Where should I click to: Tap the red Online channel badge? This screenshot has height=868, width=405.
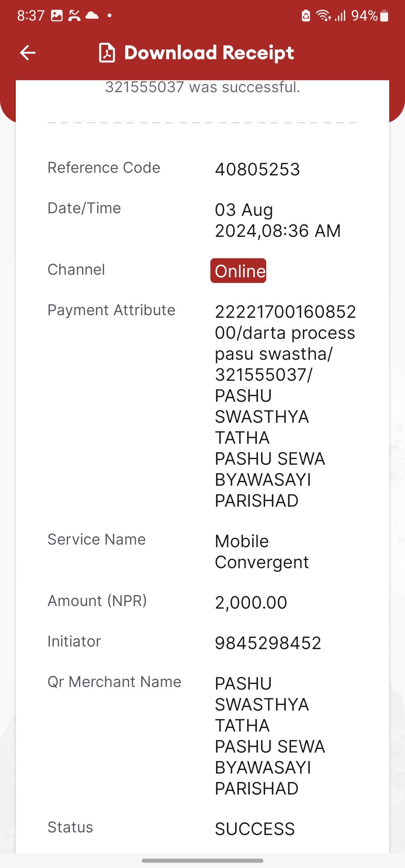tap(238, 271)
